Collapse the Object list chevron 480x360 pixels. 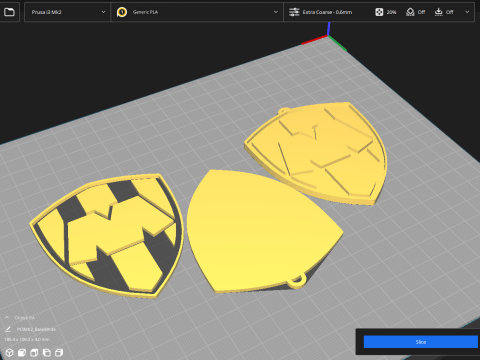(7, 317)
